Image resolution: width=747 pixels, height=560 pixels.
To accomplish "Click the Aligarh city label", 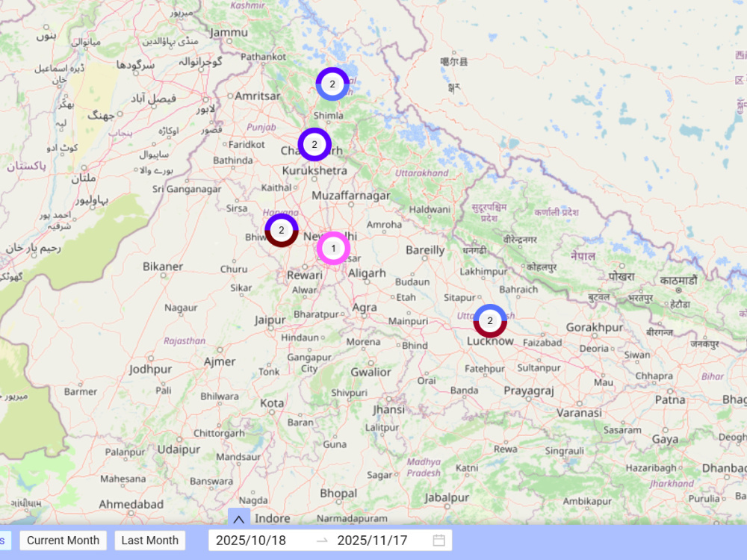I will pos(367,273).
